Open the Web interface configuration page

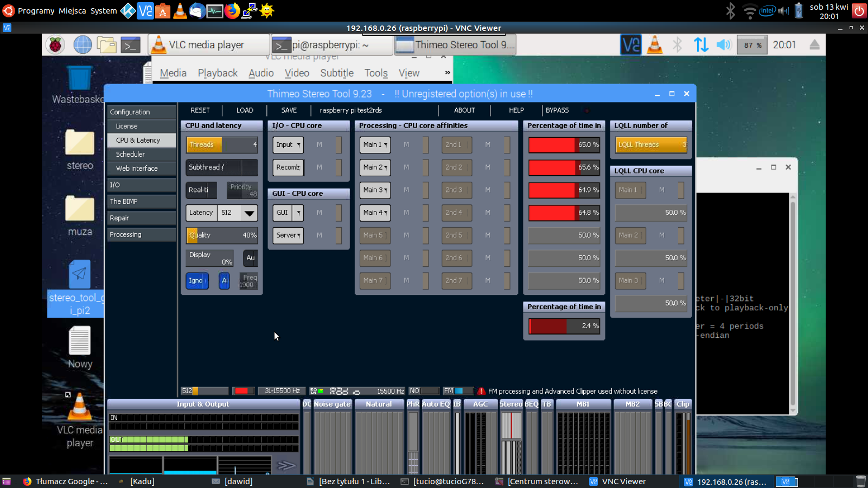tap(141, 168)
